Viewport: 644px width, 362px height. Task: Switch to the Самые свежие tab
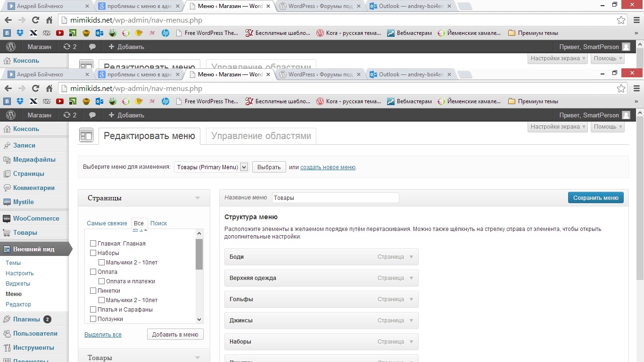107,223
